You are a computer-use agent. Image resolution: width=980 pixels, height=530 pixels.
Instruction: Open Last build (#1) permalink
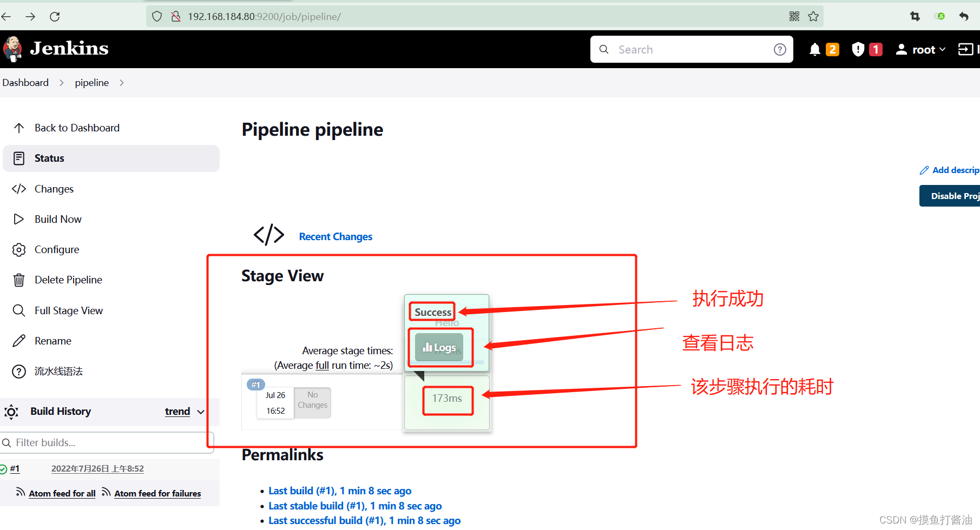(340, 491)
